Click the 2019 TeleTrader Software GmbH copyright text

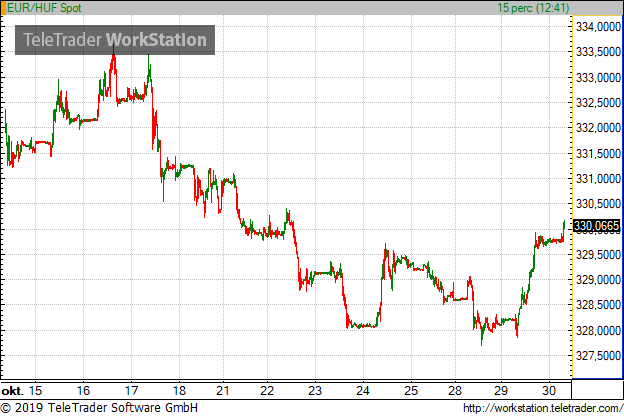99,408
